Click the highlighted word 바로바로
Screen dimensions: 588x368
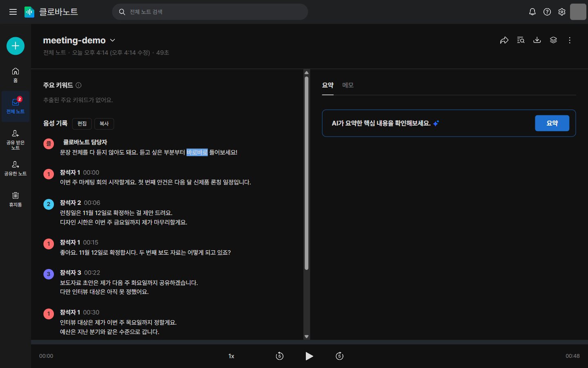coord(197,152)
